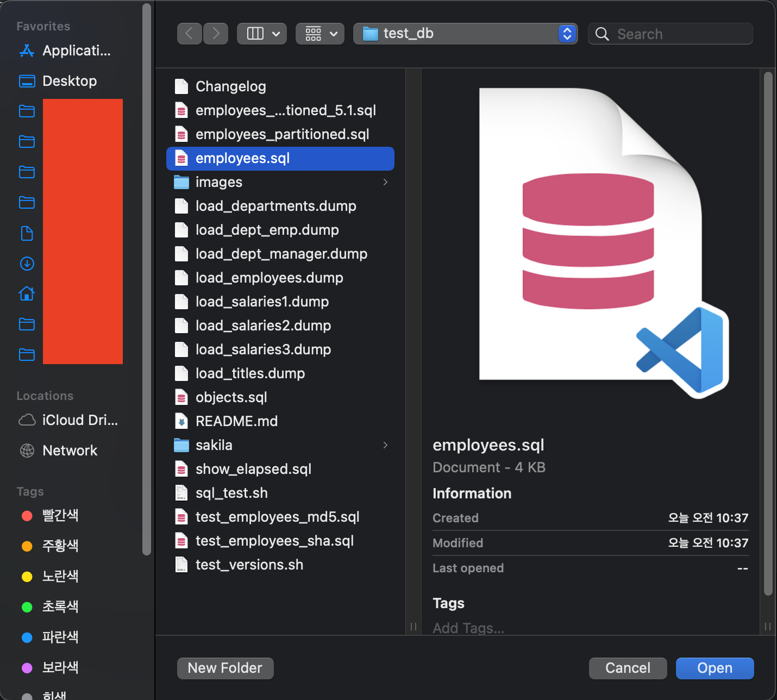This screenshot has width=777, height=700.
Task: Select employees_partitioned.sql file
Action: tap(280, 134)
